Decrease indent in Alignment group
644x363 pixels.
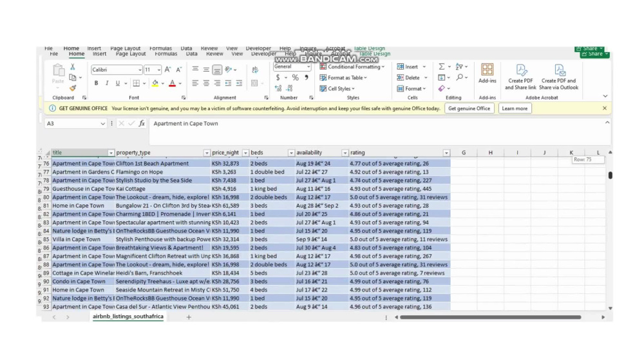(228, 83)
